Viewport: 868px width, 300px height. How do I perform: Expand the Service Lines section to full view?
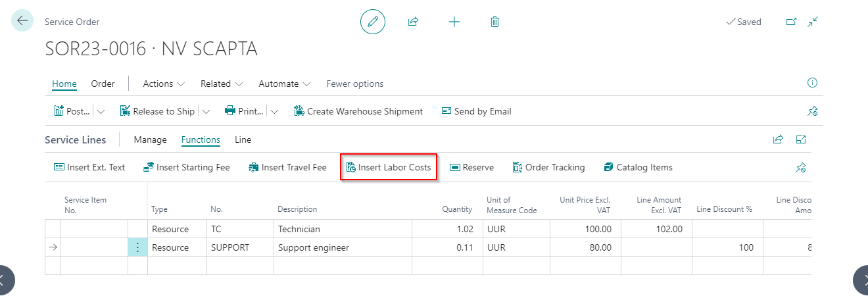[x=801, y=139]
